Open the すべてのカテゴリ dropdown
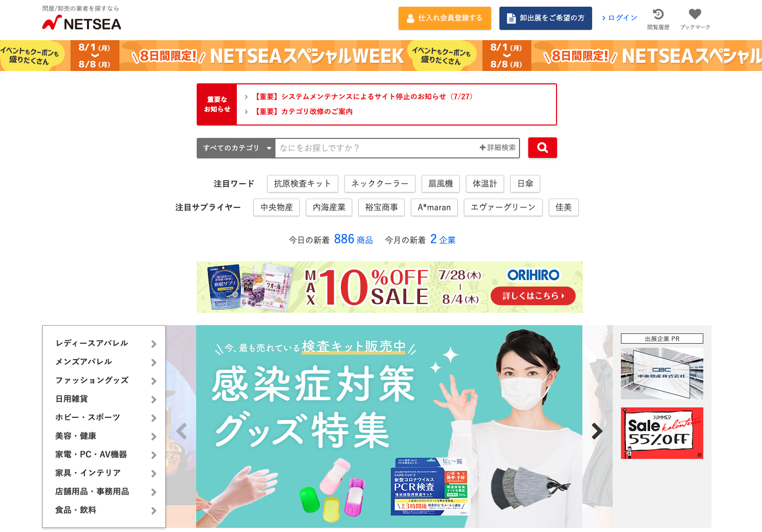Screen dimensions: 762x532 coord(236,148)
